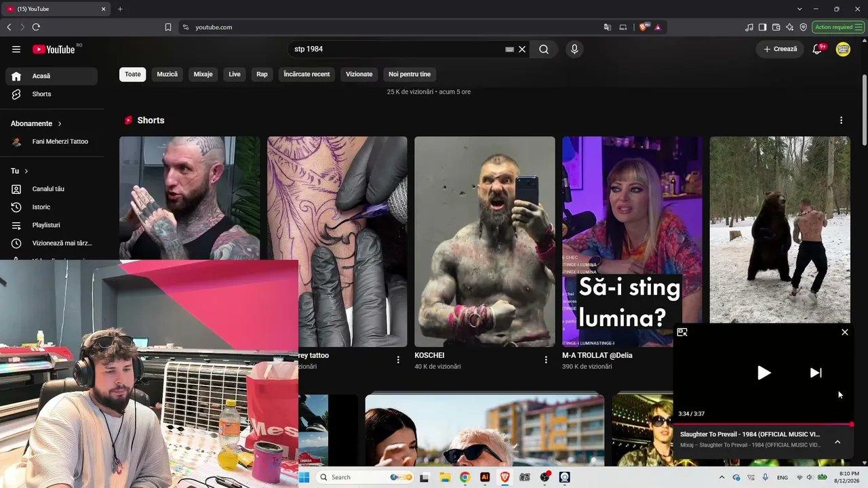Select the Vizionate chip
The height and width of the screenshot is (488, 868).
(x=359, y=74)
